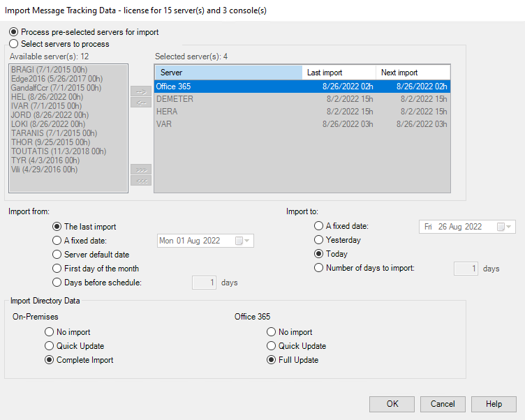Click the remove server left-arrow button
Screen dimensions: 525x420
click(141, 103)
